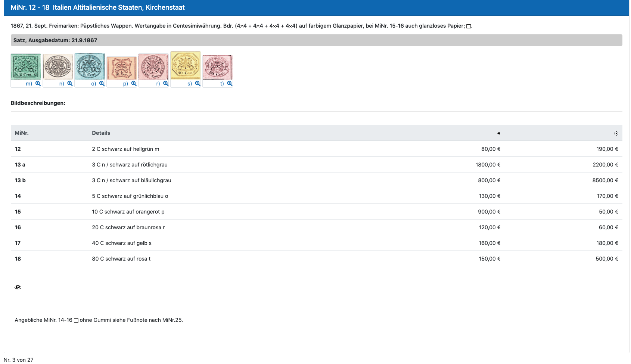Click the eye icon below the table
This screenshot has width=631, height=364.
pyautogui.click(x=18, y=287)
